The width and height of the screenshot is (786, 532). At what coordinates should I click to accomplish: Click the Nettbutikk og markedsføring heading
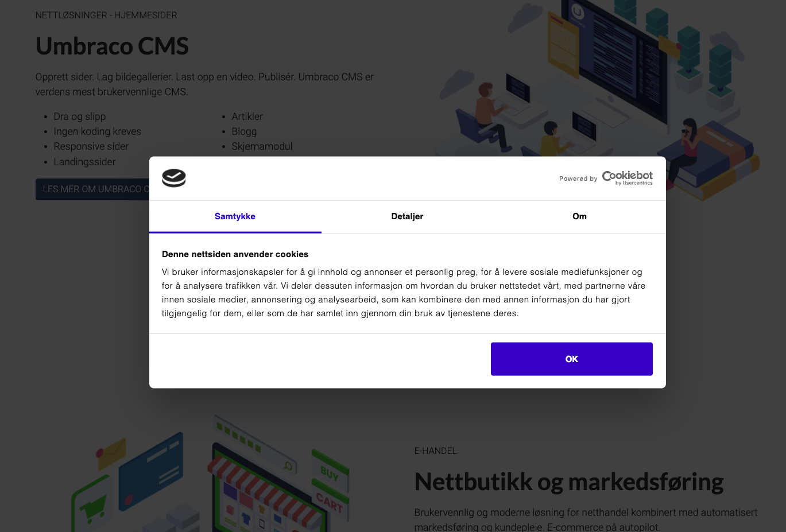click(568, 481)
